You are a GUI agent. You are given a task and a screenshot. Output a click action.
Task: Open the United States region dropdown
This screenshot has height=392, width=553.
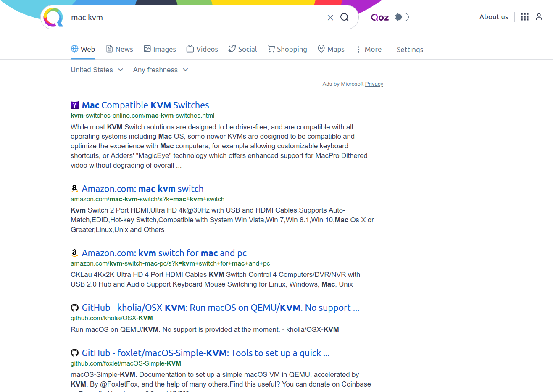click(x=97, y=70)
